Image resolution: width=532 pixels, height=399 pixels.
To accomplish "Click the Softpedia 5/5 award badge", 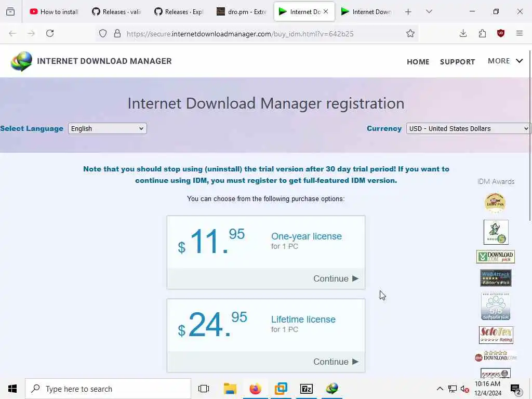I will pos(496,307).
